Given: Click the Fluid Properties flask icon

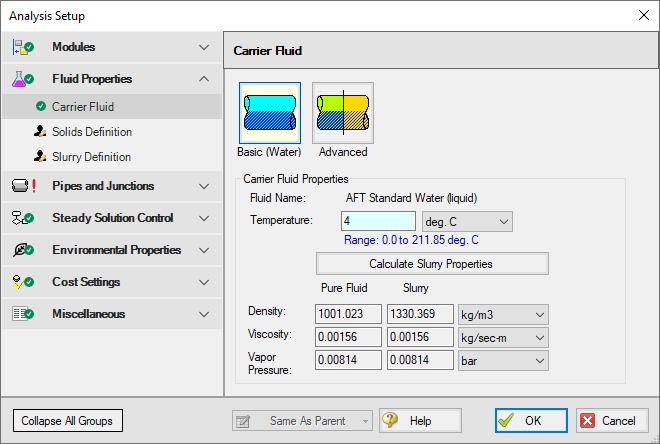Looking at the screenshot, I should pyautogui.click(x=24, y=79).
